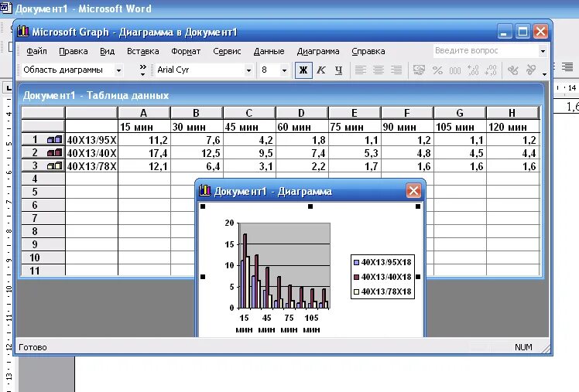Click the center alignment toolbar icon

tap(378, 70)
